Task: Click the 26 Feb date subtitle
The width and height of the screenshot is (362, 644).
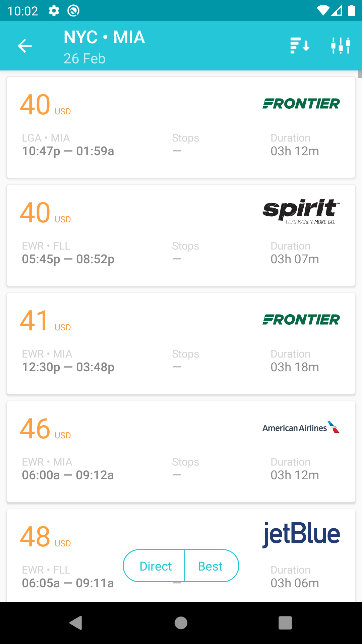Action: [x=84, y=59]
